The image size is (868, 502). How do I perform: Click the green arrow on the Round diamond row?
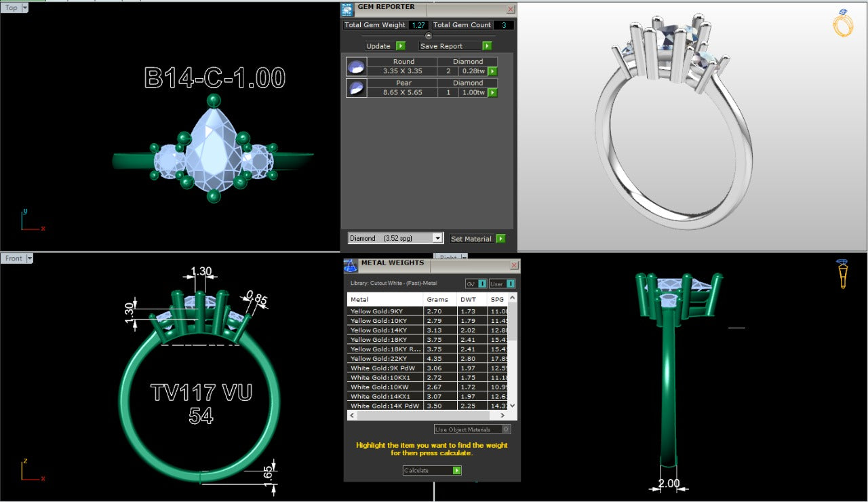pyautogui.click(x=492, y=71)
